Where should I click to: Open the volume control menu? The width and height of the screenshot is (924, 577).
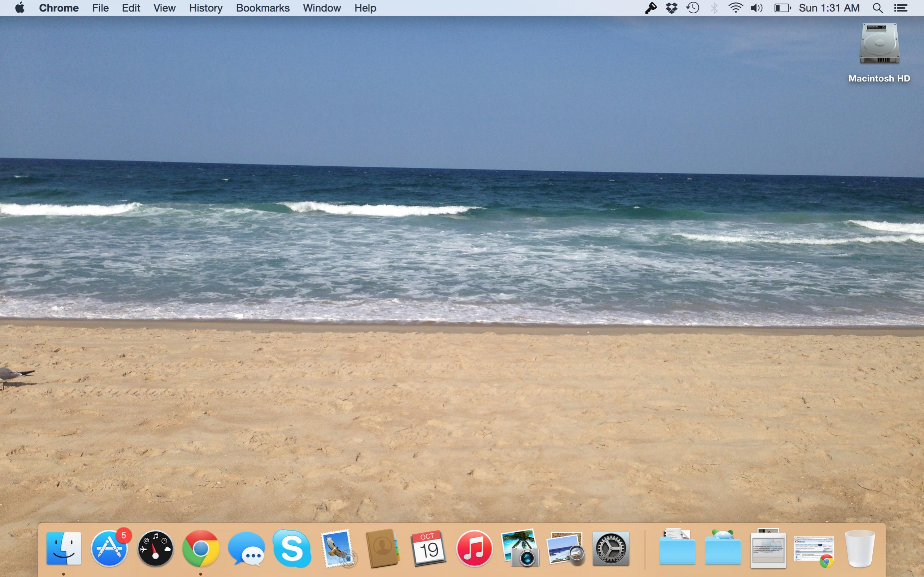coord(756,8)
